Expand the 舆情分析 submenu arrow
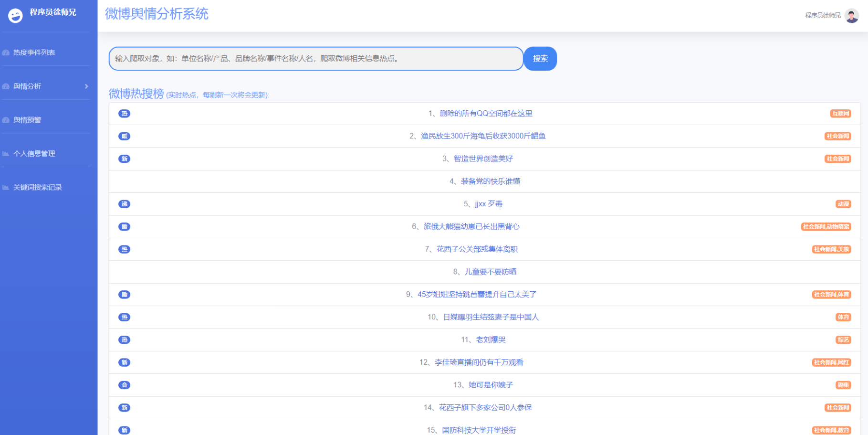 click(86, 86)
